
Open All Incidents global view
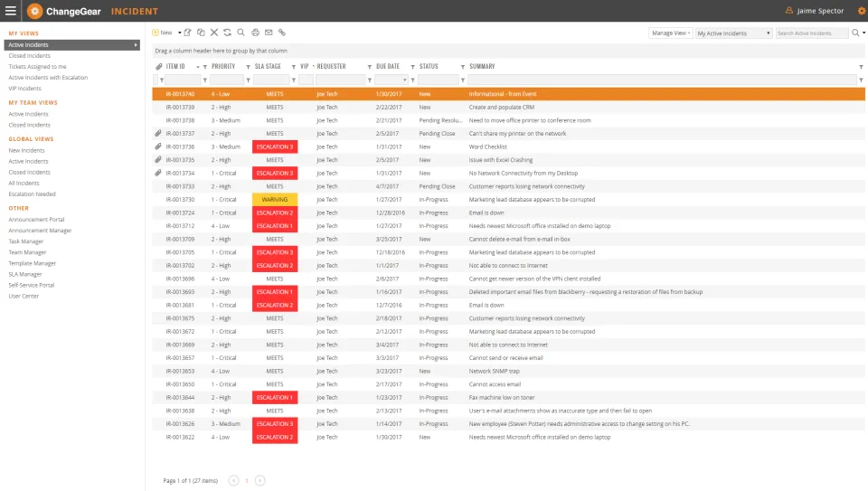(x=24, y=184)
